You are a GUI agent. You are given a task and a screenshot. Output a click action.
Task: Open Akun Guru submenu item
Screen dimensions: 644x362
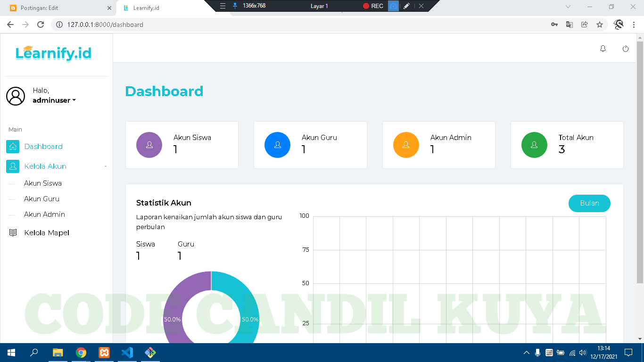click(42, 199)
